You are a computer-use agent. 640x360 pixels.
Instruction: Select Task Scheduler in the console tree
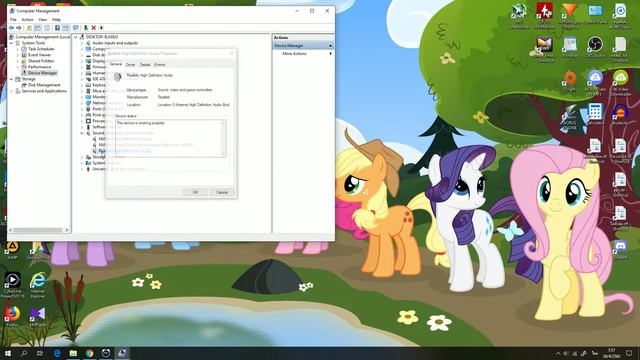pyautogui.click(x=41, y=49)
